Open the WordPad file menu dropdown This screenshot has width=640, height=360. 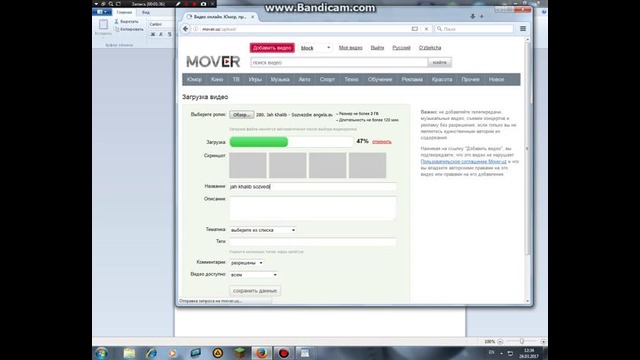tap(102, 12)
